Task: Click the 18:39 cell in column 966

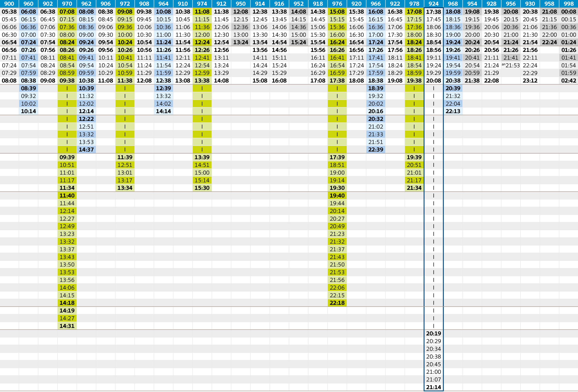Action: (376, 88)
